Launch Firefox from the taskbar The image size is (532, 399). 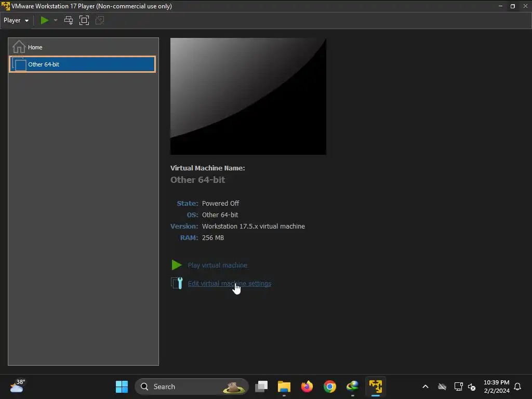307,387
